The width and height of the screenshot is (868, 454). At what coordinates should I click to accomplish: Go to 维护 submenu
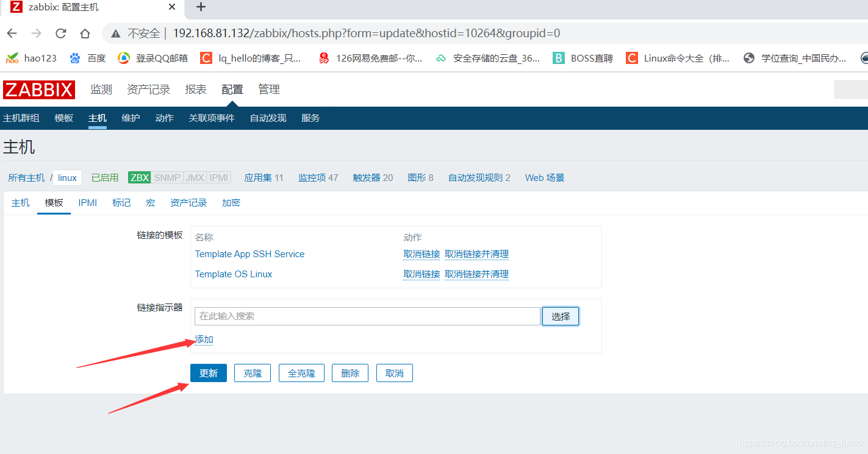click(x=131, y=118)
